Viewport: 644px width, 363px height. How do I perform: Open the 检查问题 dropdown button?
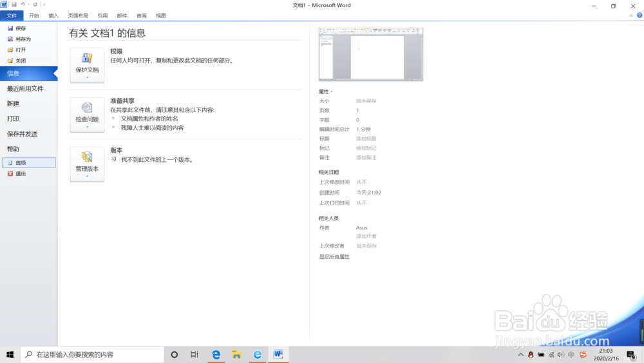[87, 115]
